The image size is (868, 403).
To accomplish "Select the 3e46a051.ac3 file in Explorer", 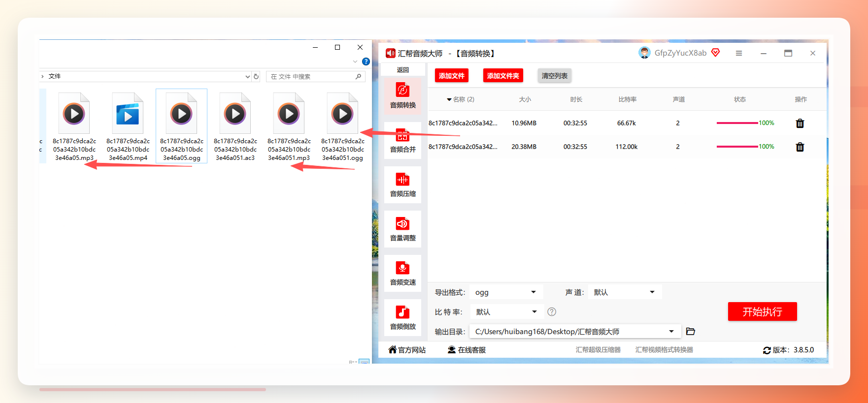I will click(235, 126).
